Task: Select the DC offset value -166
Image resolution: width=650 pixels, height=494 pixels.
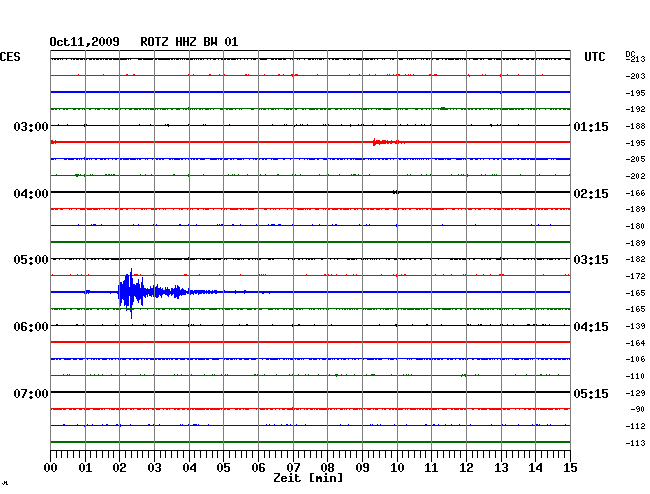Action: [635, 193]
